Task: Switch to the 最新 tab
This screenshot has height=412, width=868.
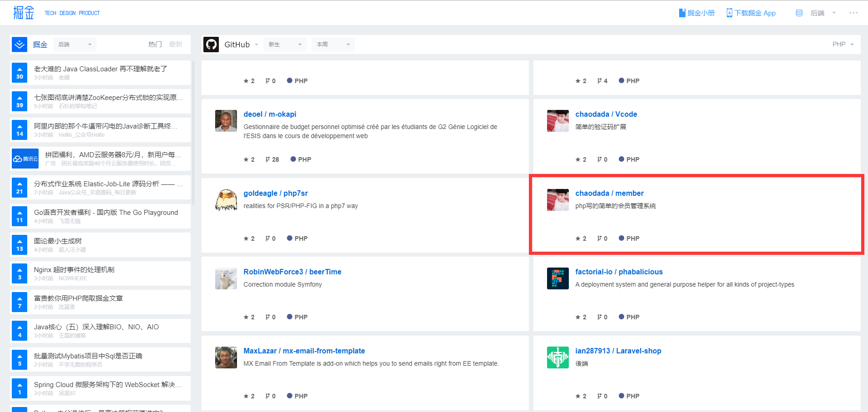Action: point(176,45)
